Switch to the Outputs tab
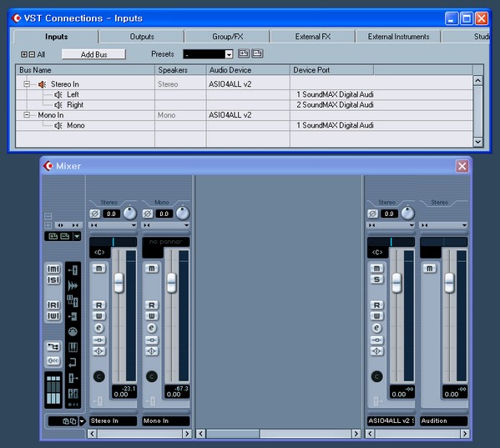This screenshot has width=500, height=448. point(142,37)
